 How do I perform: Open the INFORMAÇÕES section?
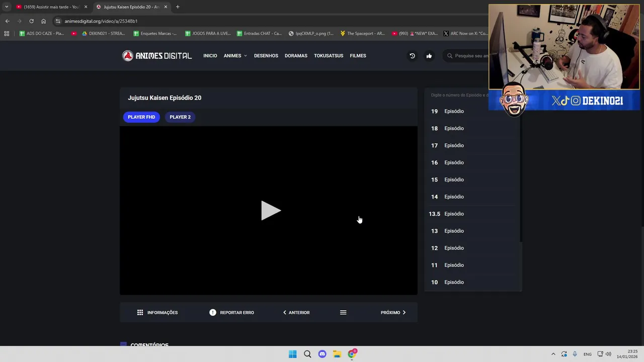click(157, 313)
